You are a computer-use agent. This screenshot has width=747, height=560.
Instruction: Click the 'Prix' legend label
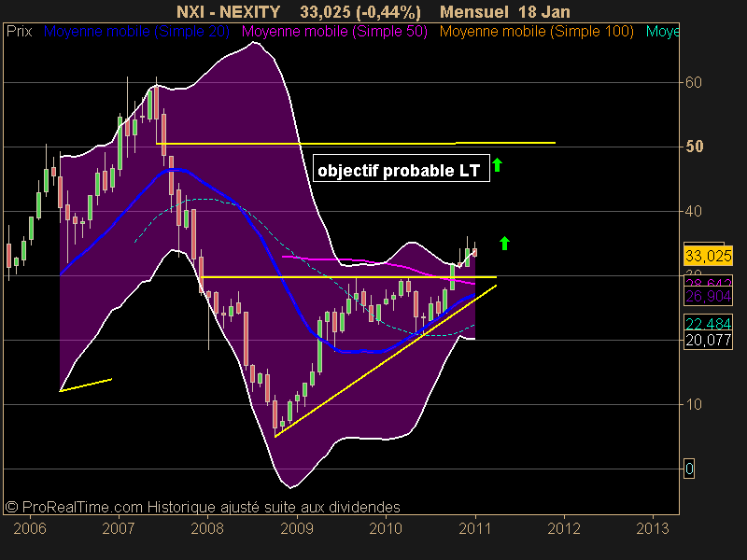[19, 32]
